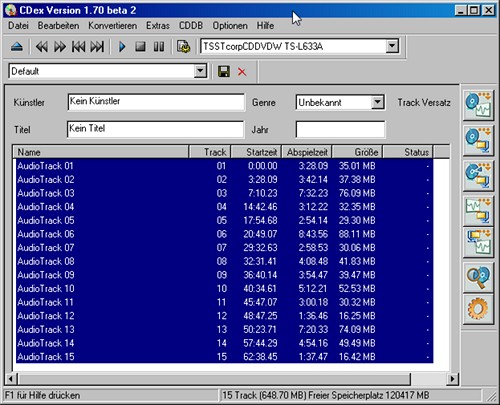Select AudioTrack 06 row

click(x=224, y=234)
